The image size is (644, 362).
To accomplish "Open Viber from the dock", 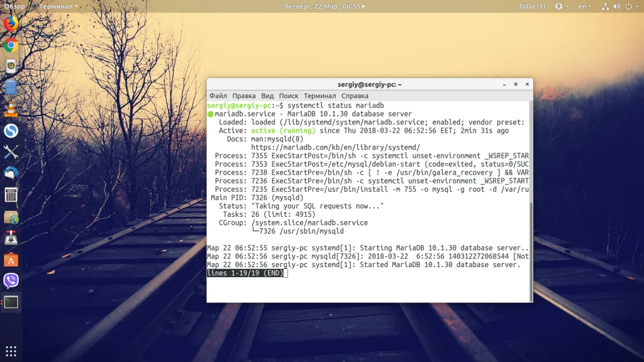I will 11,281.
